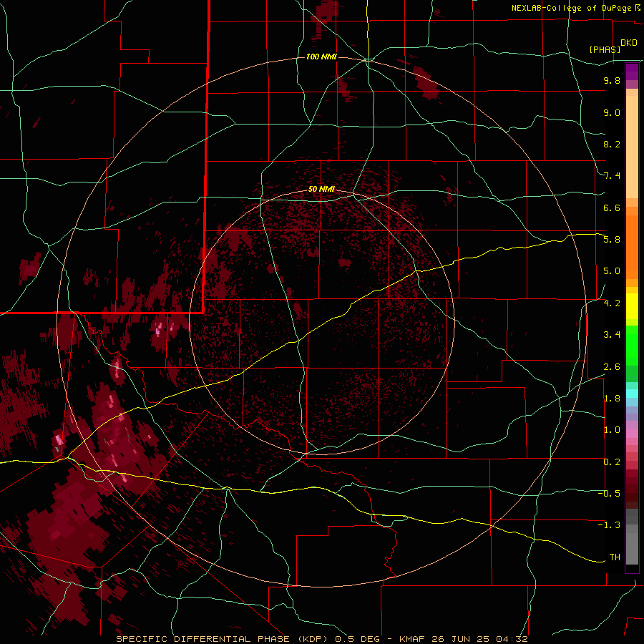Pick the pink segment of the color bar
Viewport: 644px width, 644px height.
coord(632,434)
